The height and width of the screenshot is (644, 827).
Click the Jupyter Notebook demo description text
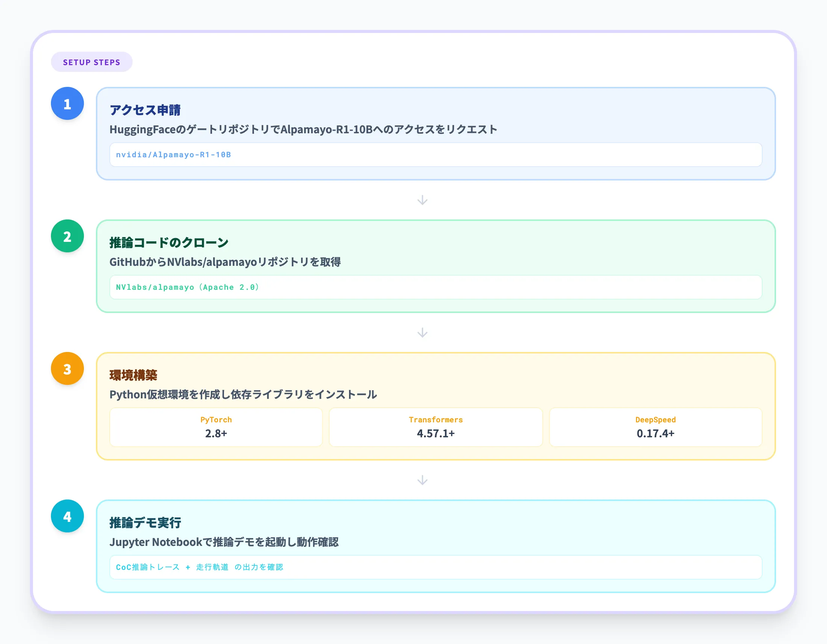224,542
